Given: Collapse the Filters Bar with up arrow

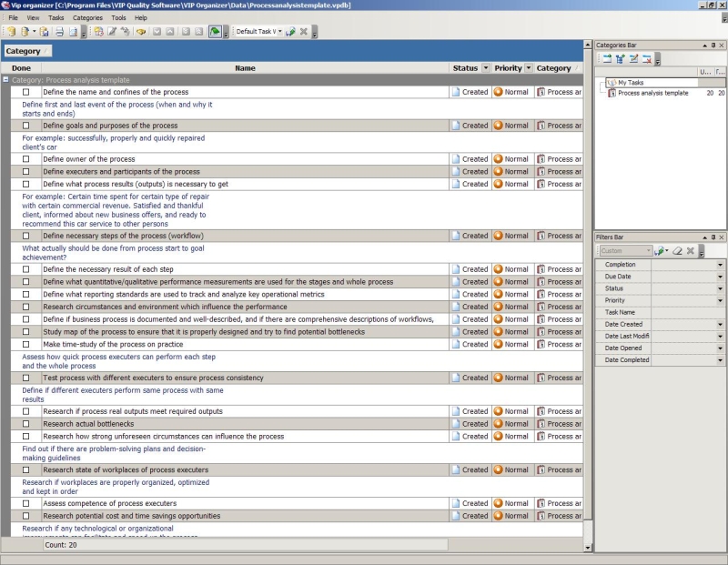Looking at the screenshot, I should [704, 237].
